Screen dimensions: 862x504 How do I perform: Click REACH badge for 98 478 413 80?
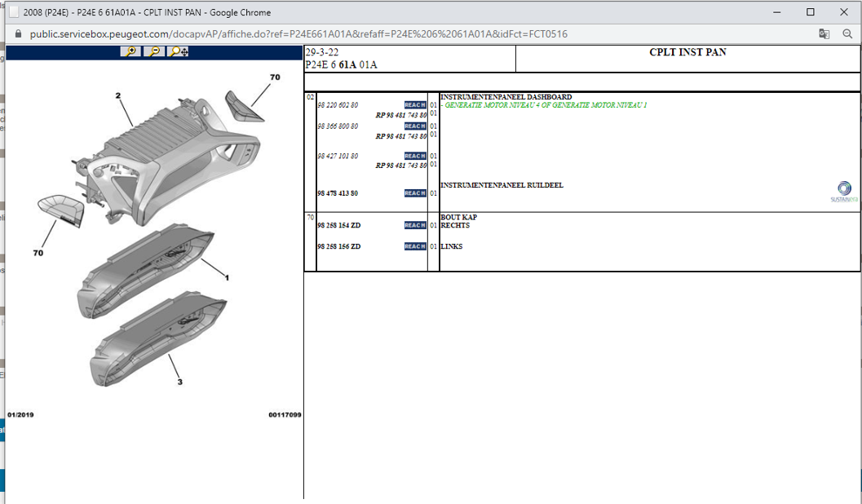pos(415,193)
